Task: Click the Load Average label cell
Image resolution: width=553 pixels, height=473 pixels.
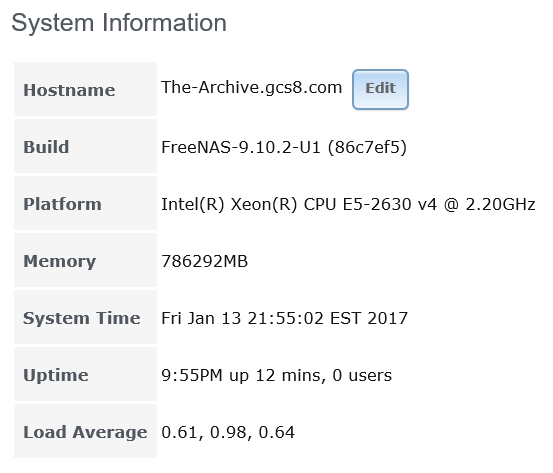Action: 85,431
